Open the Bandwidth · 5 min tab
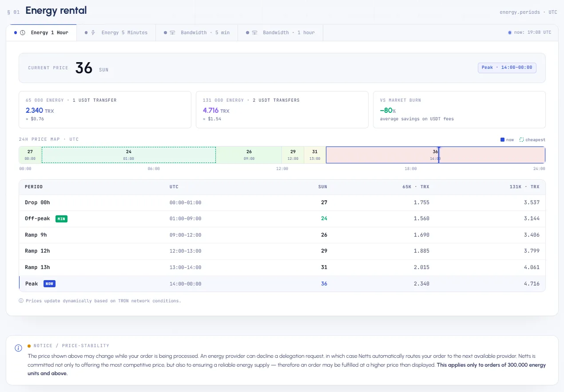564x392 pixels. coord(197,33)
